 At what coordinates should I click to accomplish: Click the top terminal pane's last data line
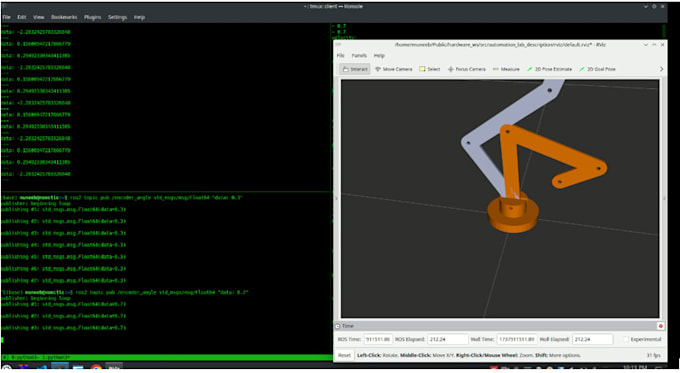coord(36,174)
